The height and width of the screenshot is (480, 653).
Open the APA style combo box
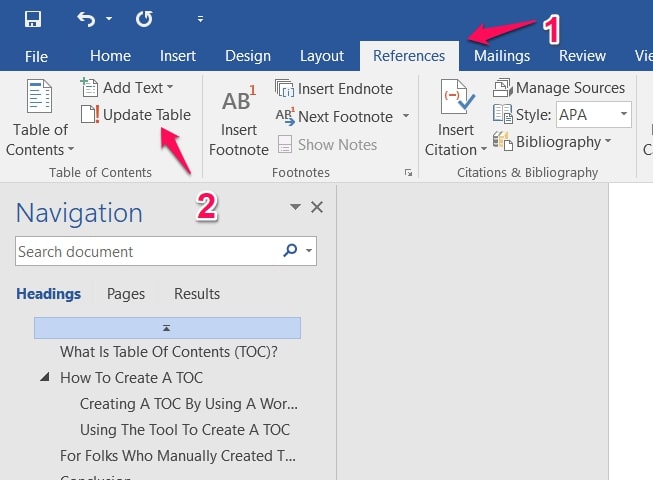click(593, 114)
